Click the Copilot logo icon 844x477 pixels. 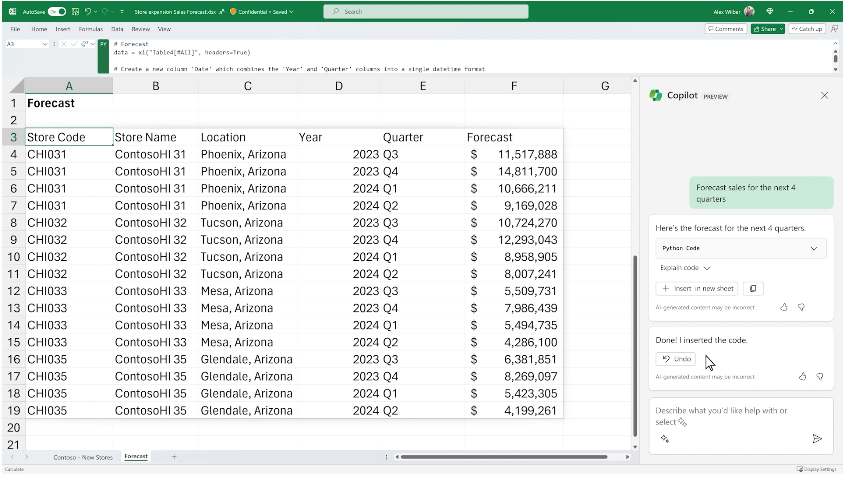pos(656,96)
